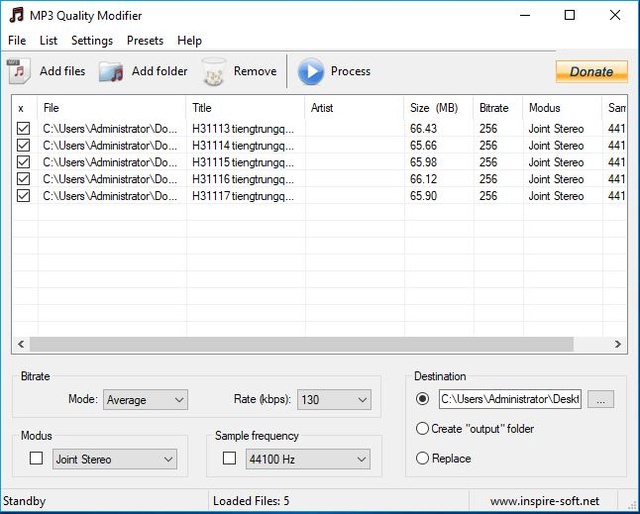Sort by the Modus column header
Image resolution: width=640 pixels, height=514 pixels.
pyautogui.click(x=562, y=108)
